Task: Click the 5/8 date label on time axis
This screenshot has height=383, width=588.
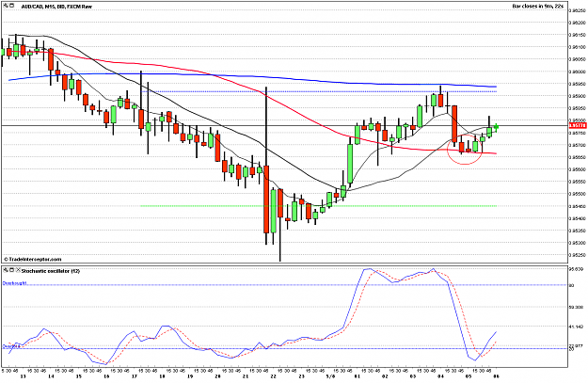Action: click(x=331, y=376)
